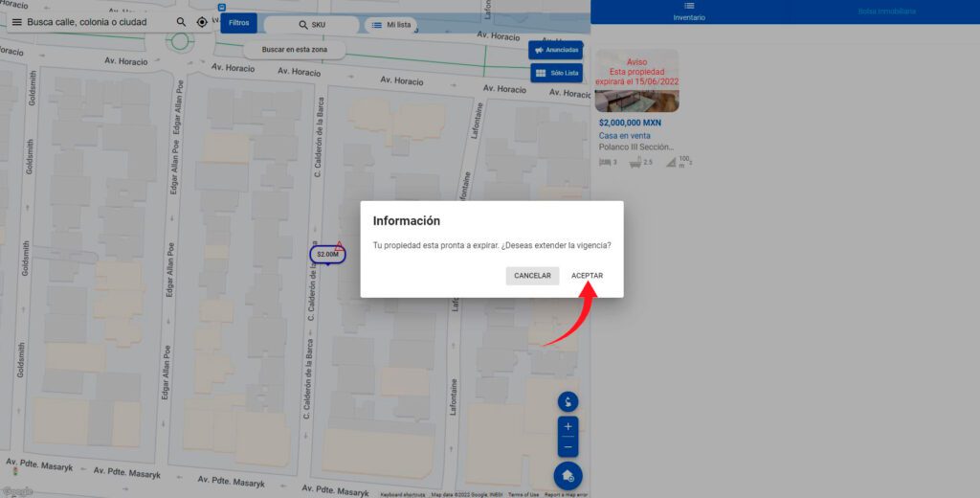This screenshot has width=980, height=498.
Task: Select the Inventario tab
Action: click(689, 11)
